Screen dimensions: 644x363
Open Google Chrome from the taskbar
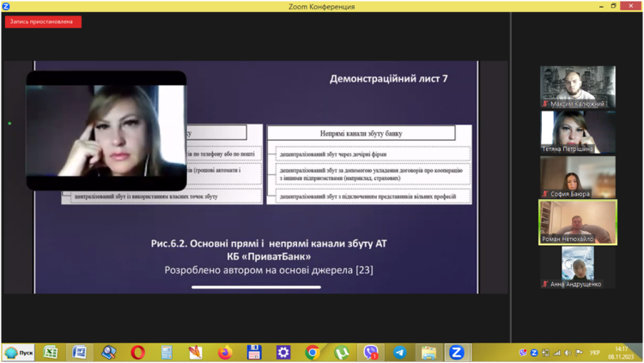313,352
